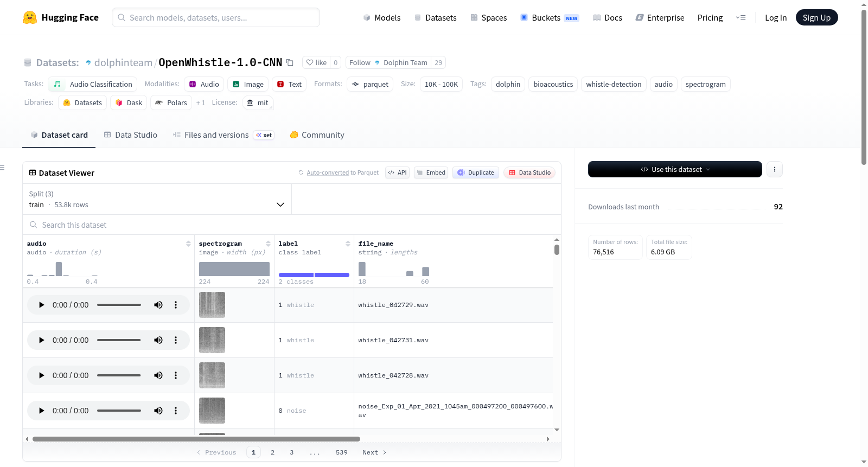Play audio for whistle_042731.wav row

[41, 340]
